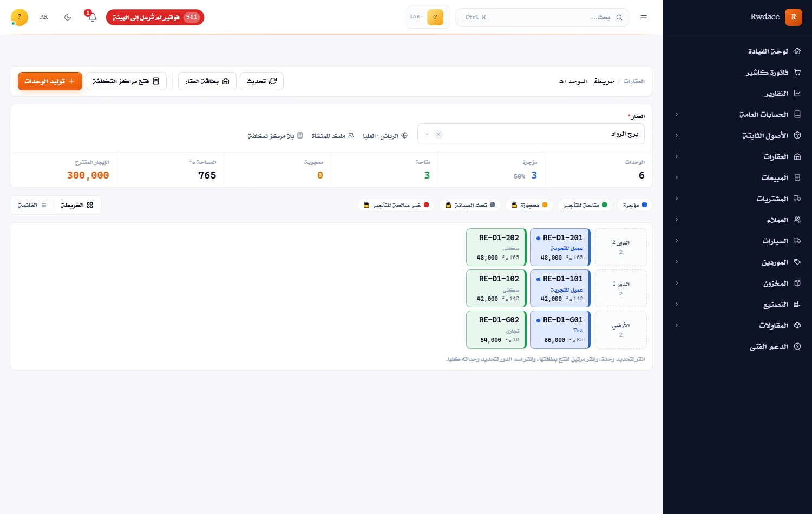Open the notifications bell
The width and height of the screenshot is (812, 514).
click(x=93, y=17)
